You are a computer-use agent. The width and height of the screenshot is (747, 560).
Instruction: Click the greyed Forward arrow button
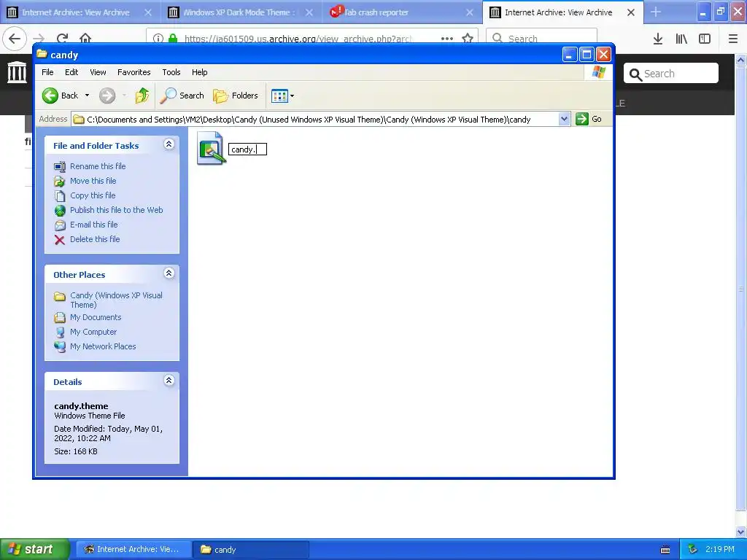coord(107,96)
